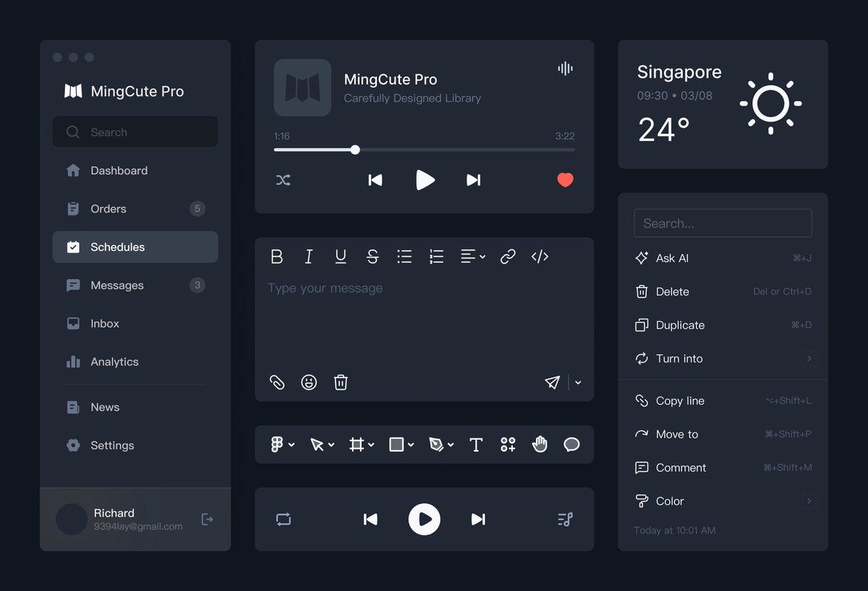Skip to previous track in top player
This screenshot has height=591, width=868.
coord(375,180)
